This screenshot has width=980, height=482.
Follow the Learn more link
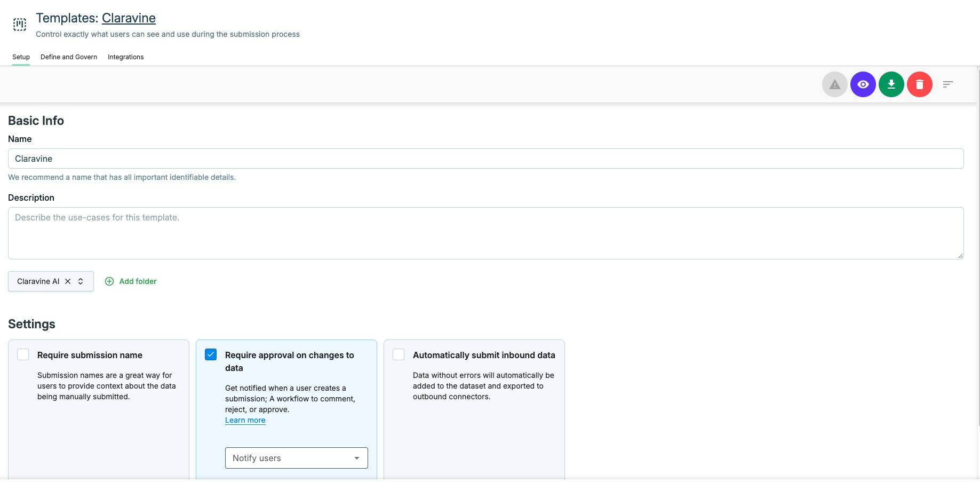tap(245, 420)
